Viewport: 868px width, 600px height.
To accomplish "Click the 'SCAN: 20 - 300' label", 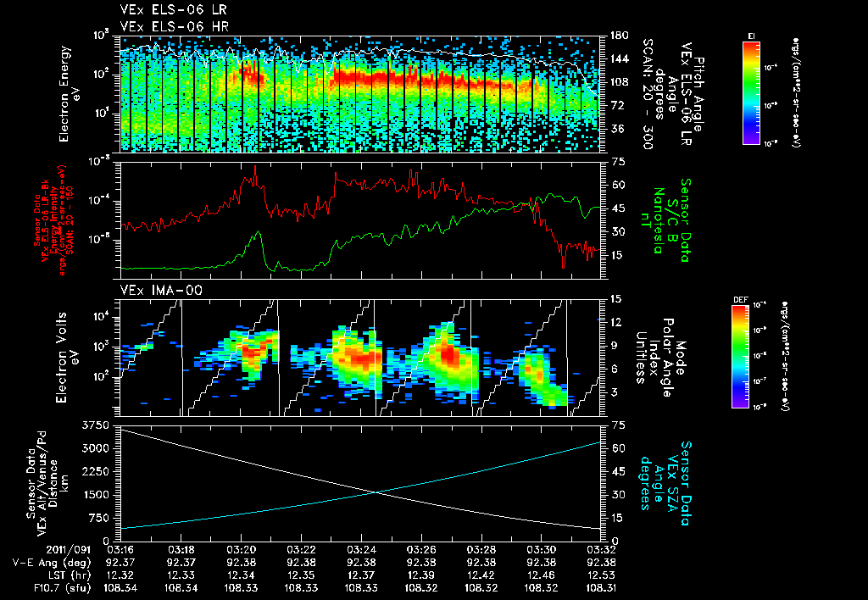I will point(647,93).
